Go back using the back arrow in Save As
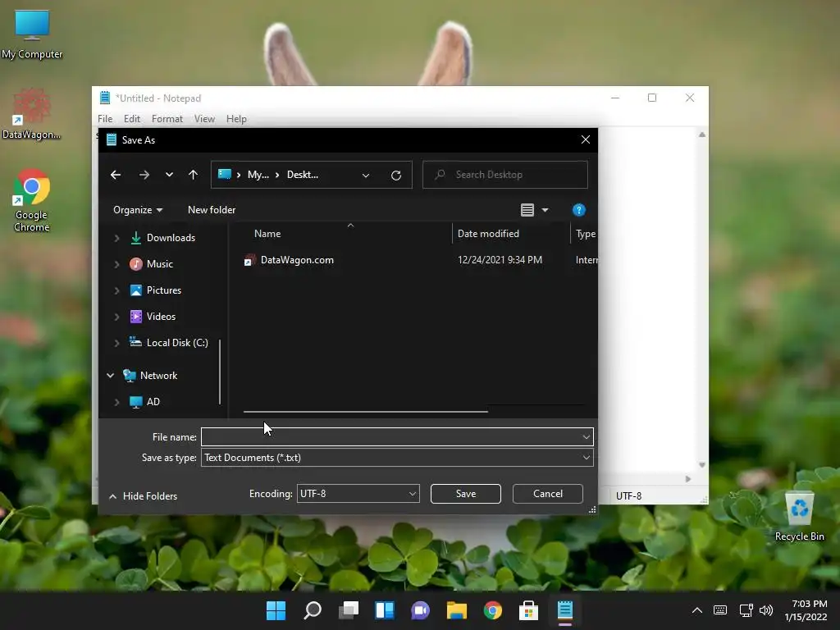Image resolution: width=840 pixels, height=630 pixels. click(116, 175)
